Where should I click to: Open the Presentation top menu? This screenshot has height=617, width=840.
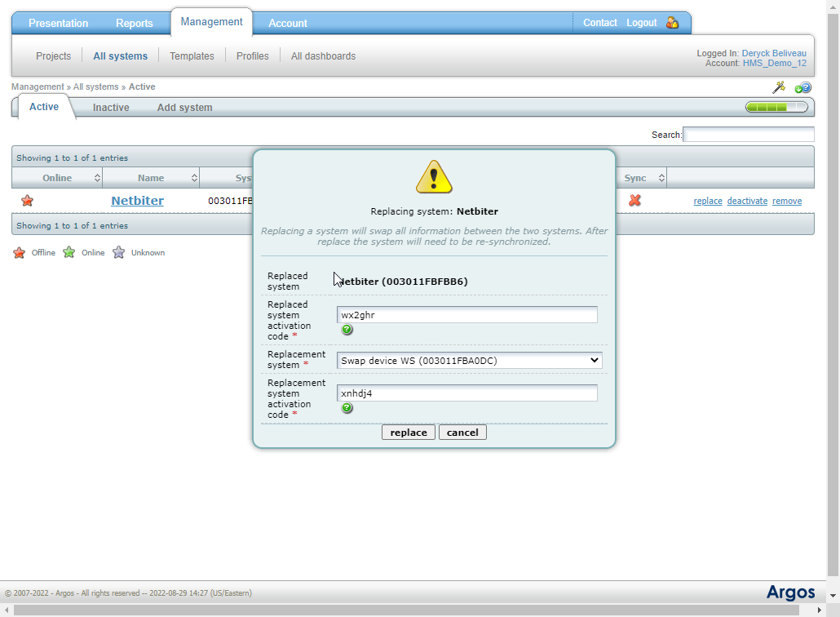click(59, 23)
